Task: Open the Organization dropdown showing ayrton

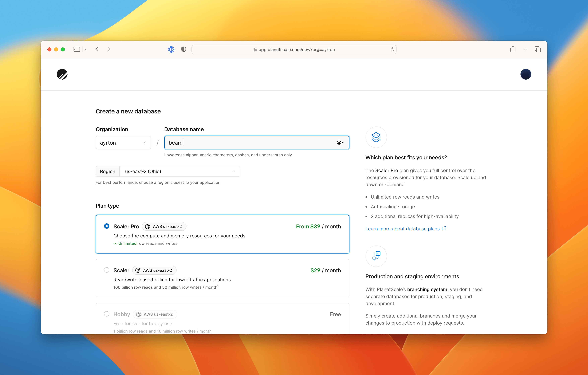Action: [x=123, y=143]
